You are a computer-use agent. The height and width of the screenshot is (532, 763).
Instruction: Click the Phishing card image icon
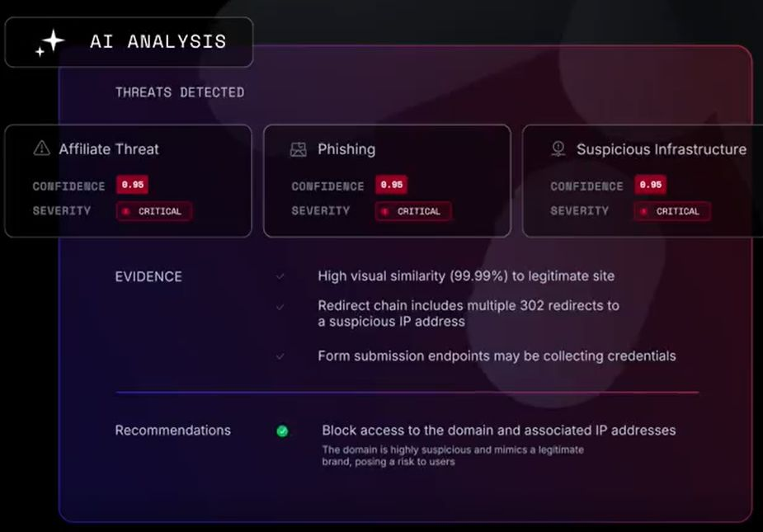coord(299,149)
